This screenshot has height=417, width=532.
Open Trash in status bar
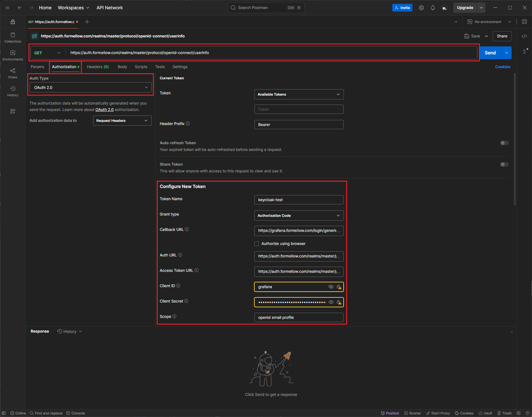[504, 413]
